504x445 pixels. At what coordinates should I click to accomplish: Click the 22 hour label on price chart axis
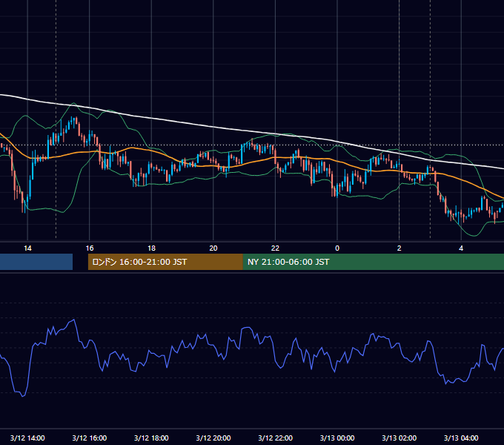[275, 248]
